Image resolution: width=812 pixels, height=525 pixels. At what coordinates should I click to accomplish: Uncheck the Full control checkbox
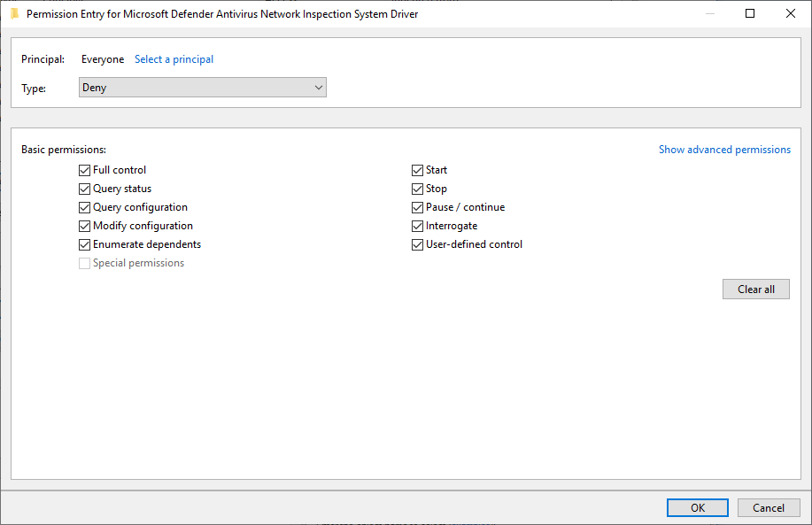(x=84, y=170)
